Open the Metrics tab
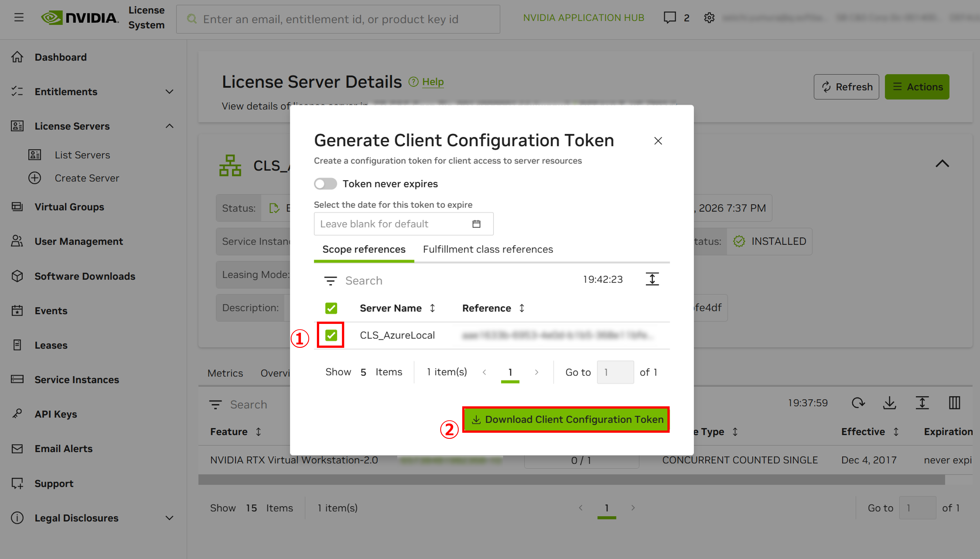The image size is (980, 559). [x=225, y=373]
